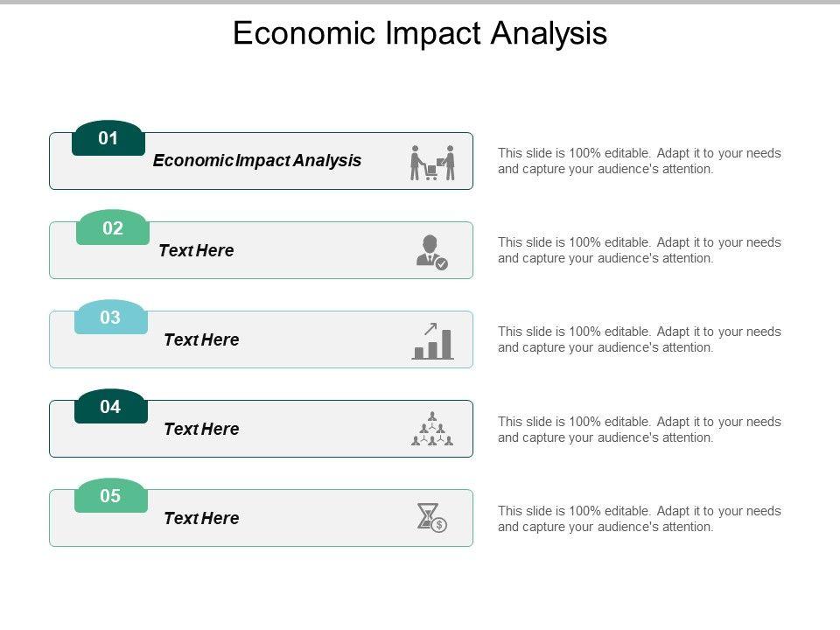Click the team hierarchy icon

pyautogui.click(x=432, y=430)
